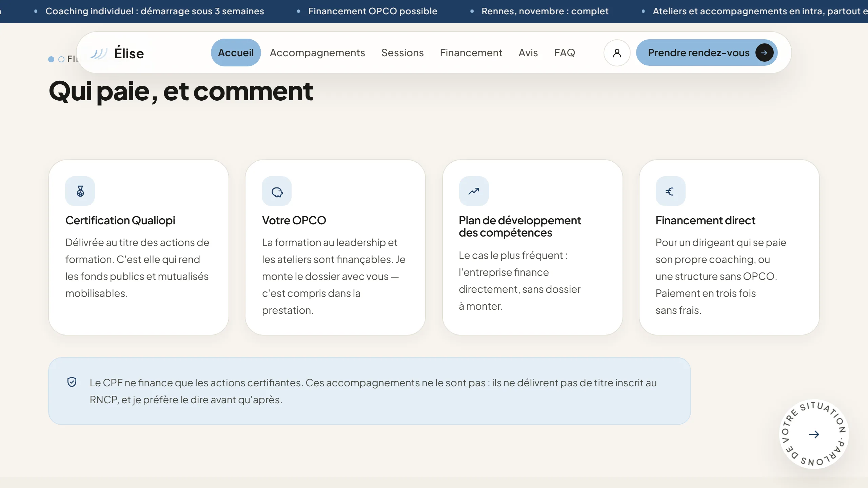Go to the Avis page
Image resolution: width=868 pixels, height=488 pixels.
coord(528,53)
